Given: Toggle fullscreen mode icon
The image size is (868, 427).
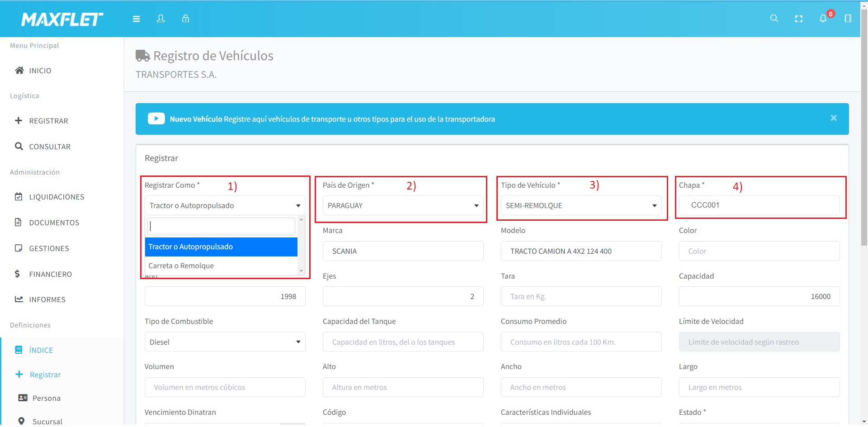Looking at the screenshot, I should (798, 19).
